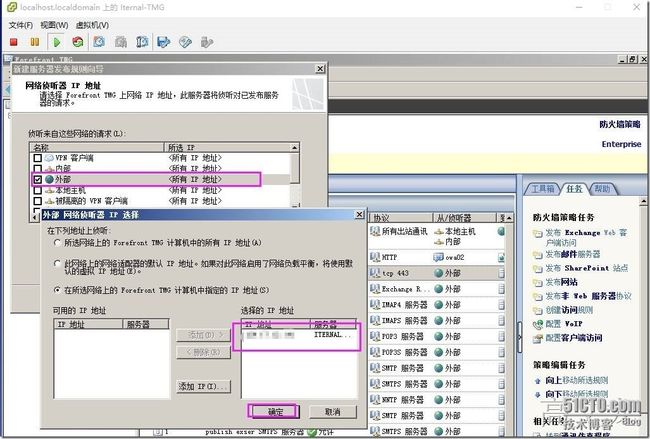The width and height of the screenshot is (650, 439).
Task: Select the default IP address radio option
Action: point(58,264)
